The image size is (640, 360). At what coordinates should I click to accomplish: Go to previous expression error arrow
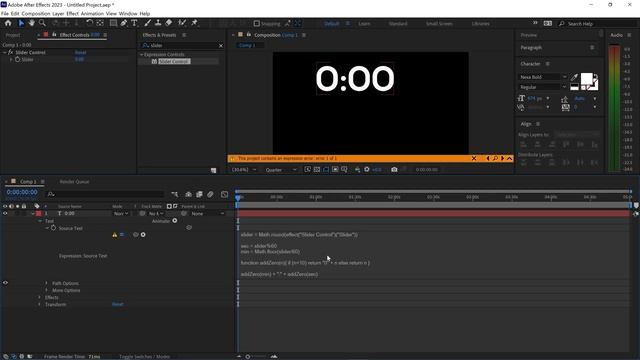click(x=488, y=158)
